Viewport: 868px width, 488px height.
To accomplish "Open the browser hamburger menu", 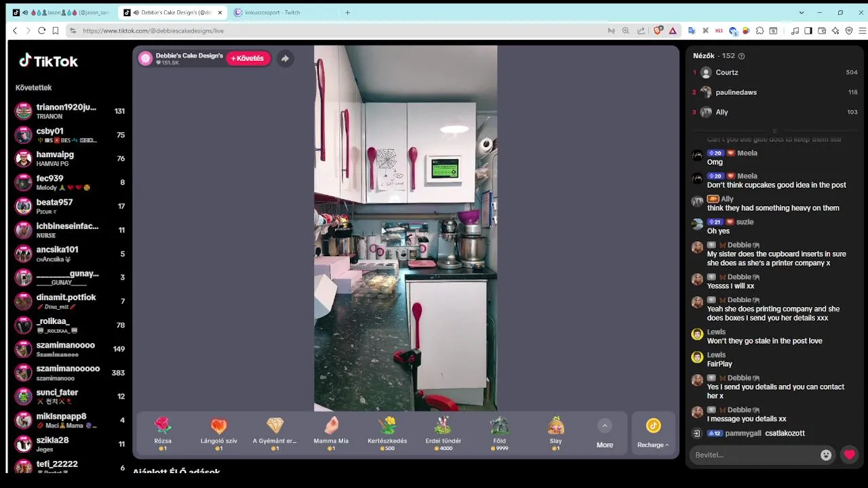I will click(x=863, y=30).
